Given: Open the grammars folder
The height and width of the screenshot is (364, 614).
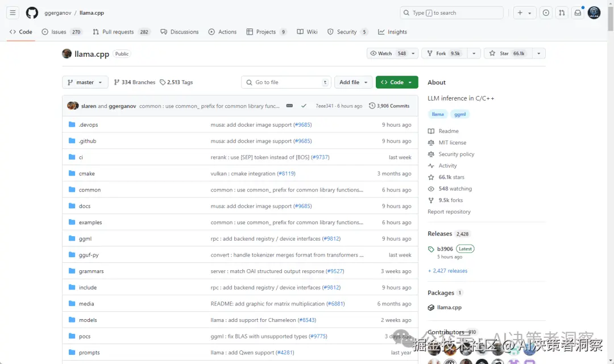Looking at the screenshot, I should [x=91, y=271].
